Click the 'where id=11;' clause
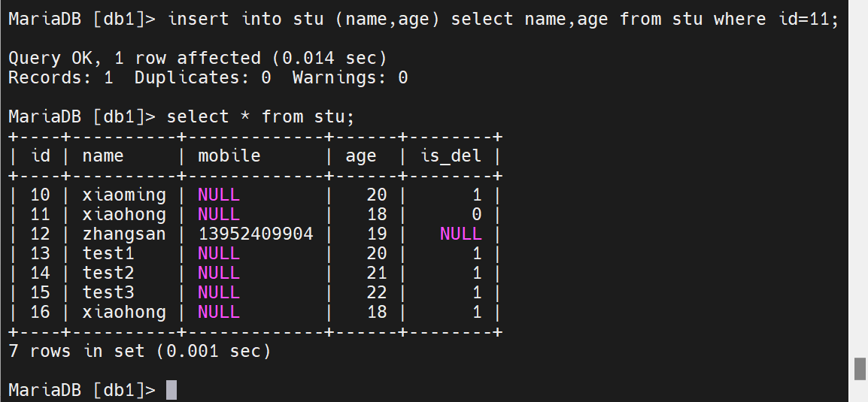 tap(776, 20)
